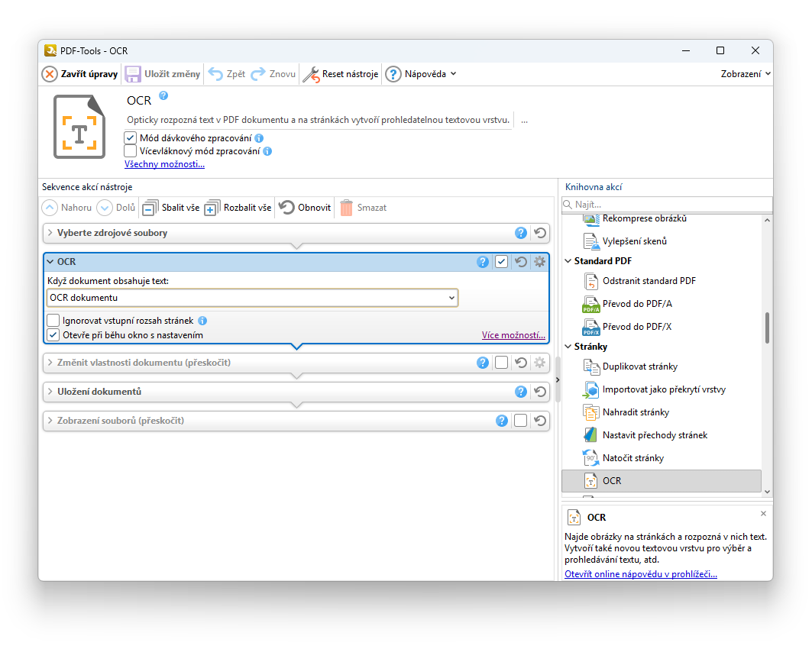Enable the Zobrazení souborů step checkbox

coord(520,421)
